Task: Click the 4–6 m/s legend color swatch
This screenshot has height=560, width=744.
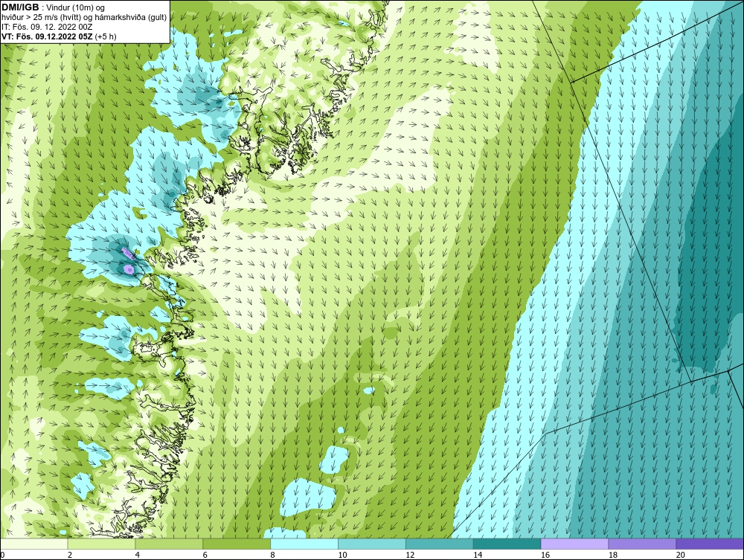Action: point(169,544)
